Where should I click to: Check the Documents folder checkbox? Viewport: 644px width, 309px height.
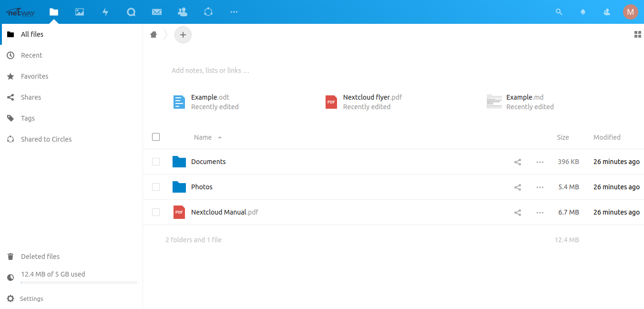(x=156, y=162)
